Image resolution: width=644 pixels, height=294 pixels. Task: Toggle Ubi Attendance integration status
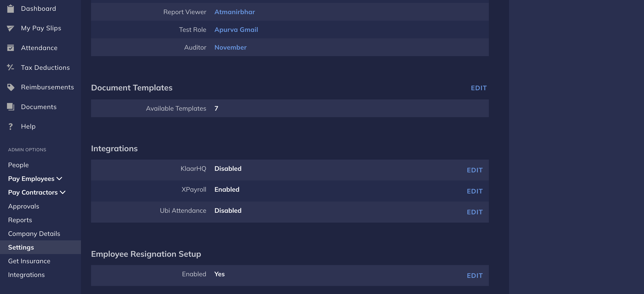point(475,212)
